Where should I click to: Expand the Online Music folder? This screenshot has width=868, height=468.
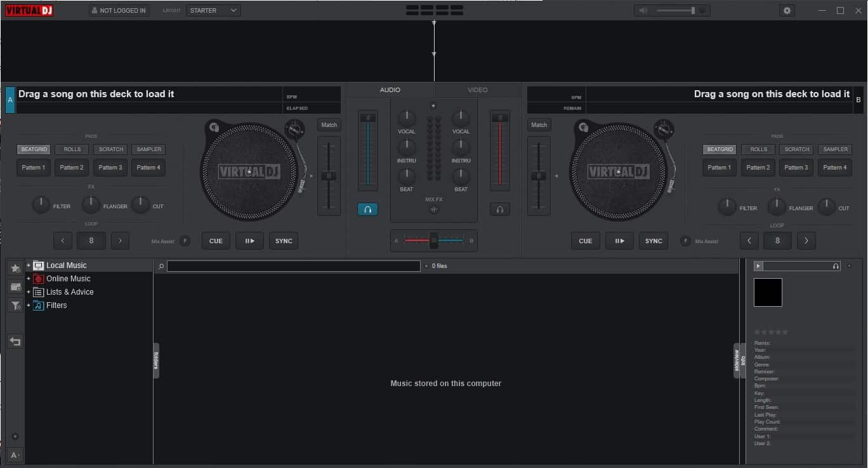point(29,279)
